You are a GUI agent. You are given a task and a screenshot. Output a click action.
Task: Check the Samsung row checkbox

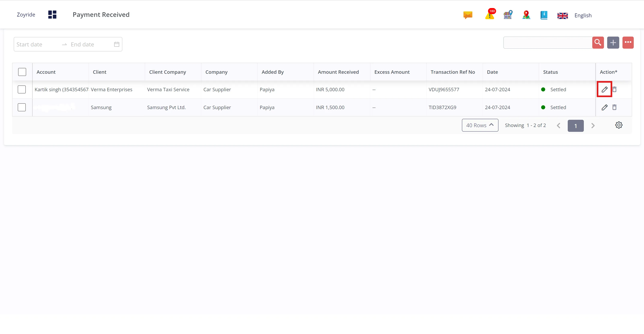[x=22, y=107]
